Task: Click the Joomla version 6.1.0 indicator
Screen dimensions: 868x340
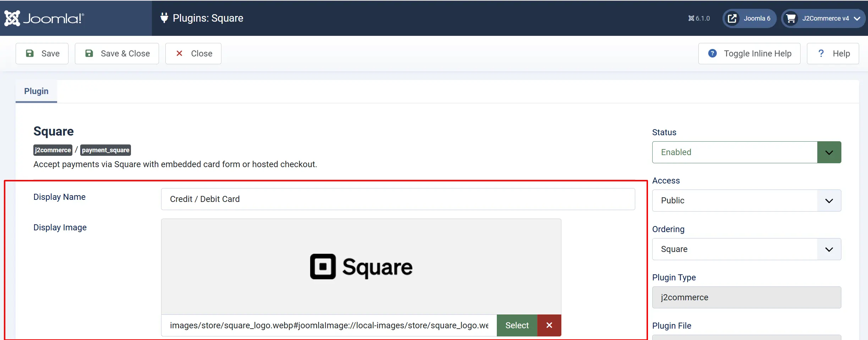Action: click(699, 18)
